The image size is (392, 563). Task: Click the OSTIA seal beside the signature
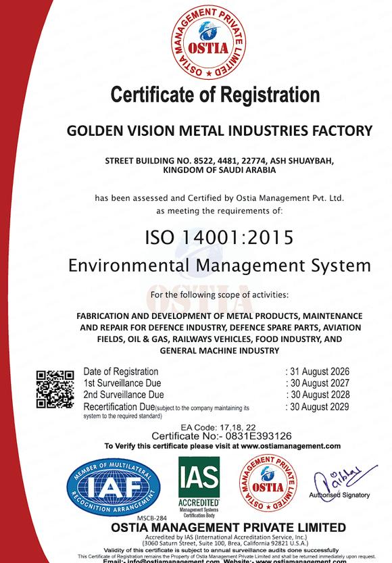(268, 483)
